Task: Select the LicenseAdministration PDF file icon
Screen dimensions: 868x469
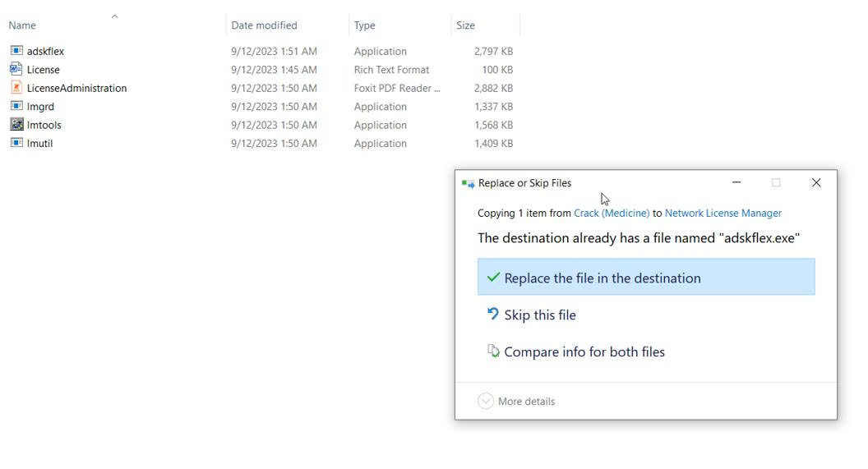Action: pyautogui.click(x=16, y=87)
